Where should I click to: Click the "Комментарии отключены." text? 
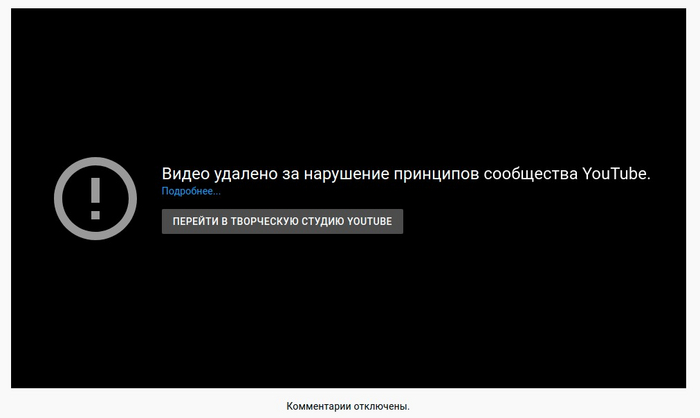click(x=348, y=406)
